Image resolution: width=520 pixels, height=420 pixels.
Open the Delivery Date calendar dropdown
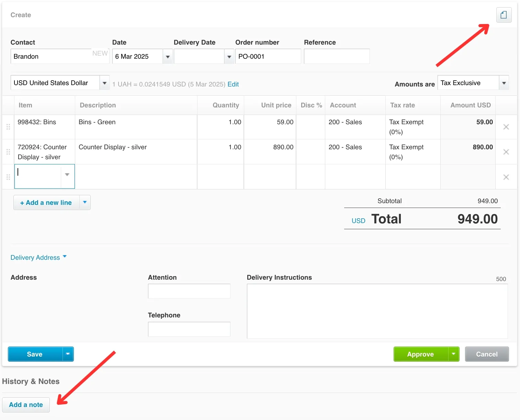[x=229, y=57]
